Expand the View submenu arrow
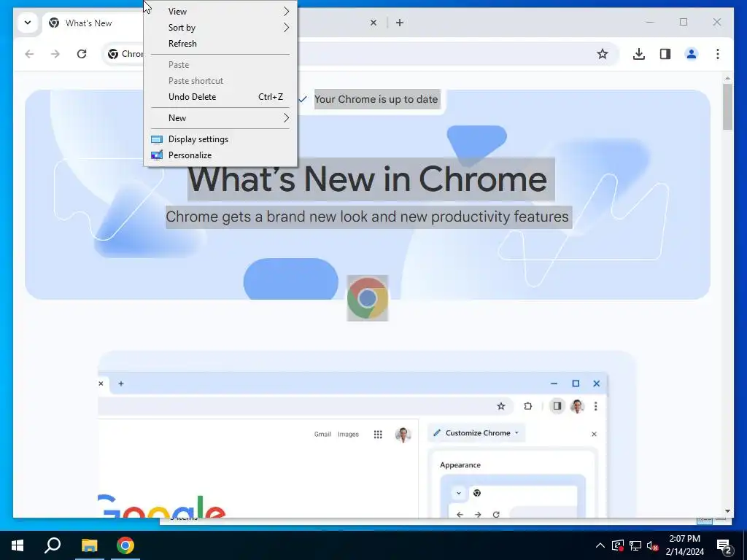Viewport: 747px width, 560px height. point(286,12)
